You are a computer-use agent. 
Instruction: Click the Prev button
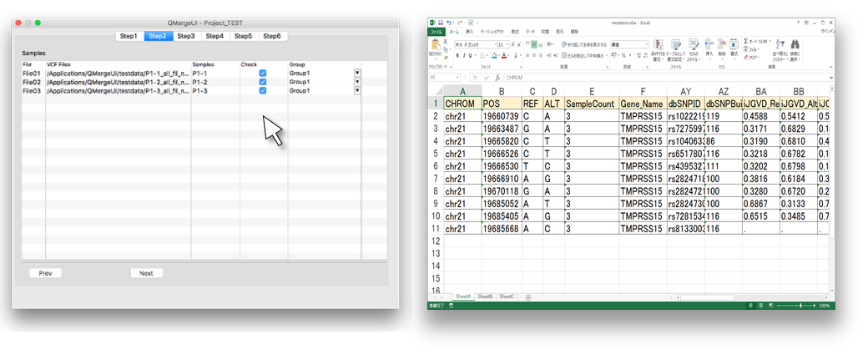coord(45,273)
